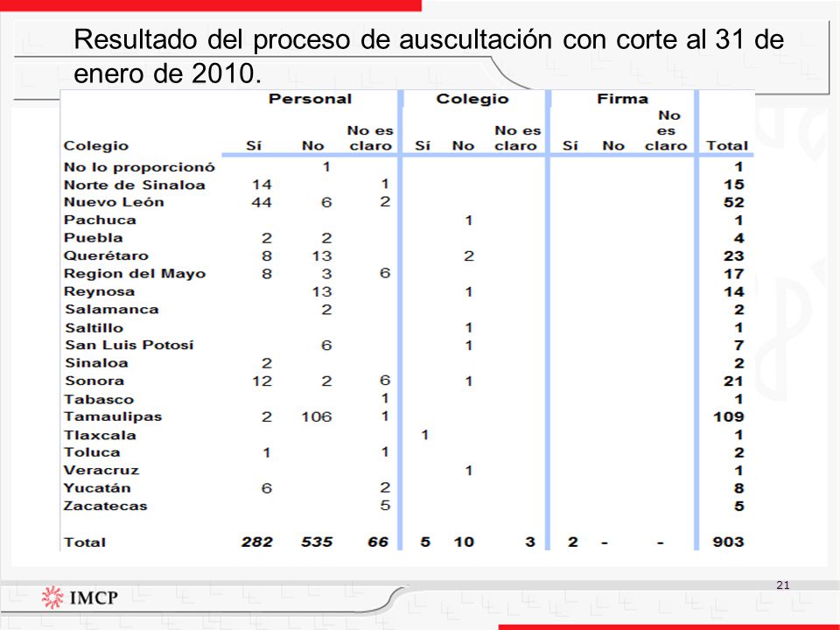Click Nuevo León row total 52

734,202
